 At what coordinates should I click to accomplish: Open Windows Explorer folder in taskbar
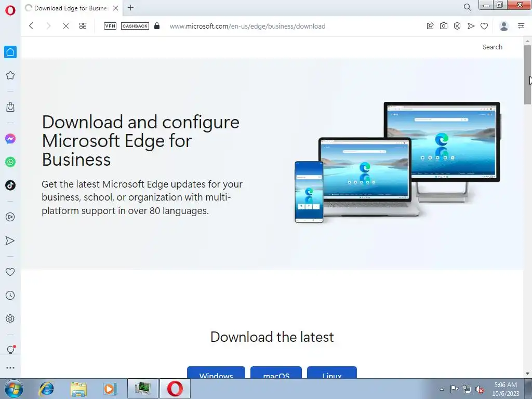point(78,389)
